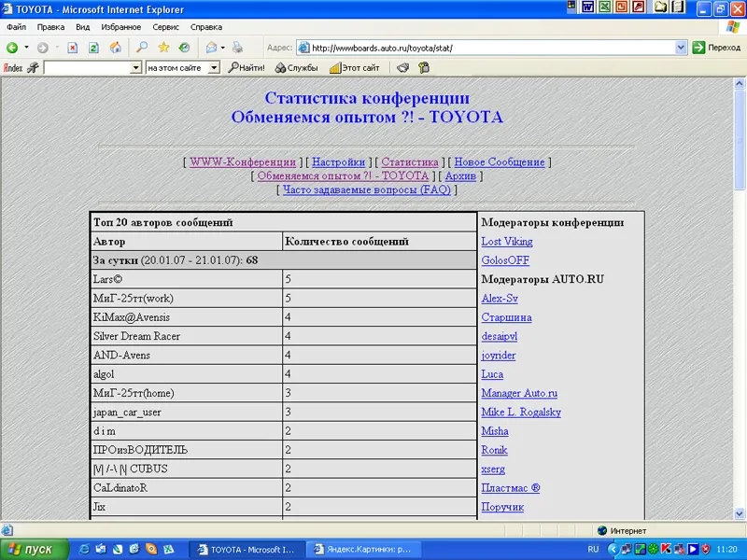Print the page using printer icon
The image size is (747, 560).
[237, 48]
